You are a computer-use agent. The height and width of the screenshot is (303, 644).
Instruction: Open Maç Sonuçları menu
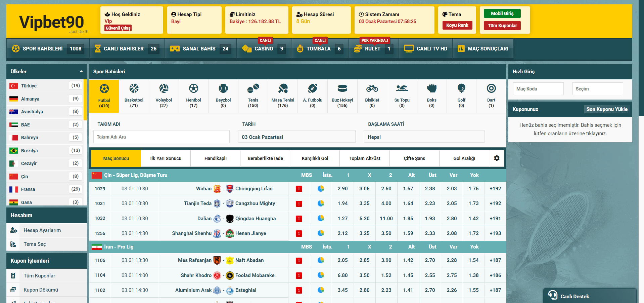483,49
